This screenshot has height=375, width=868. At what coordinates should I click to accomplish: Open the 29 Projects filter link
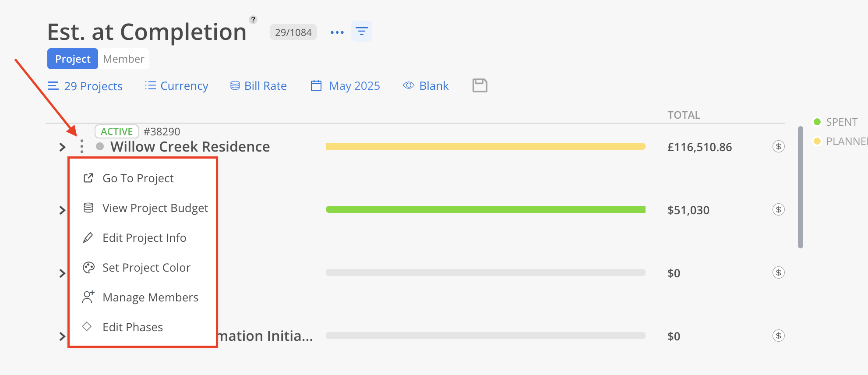[85, 86]
